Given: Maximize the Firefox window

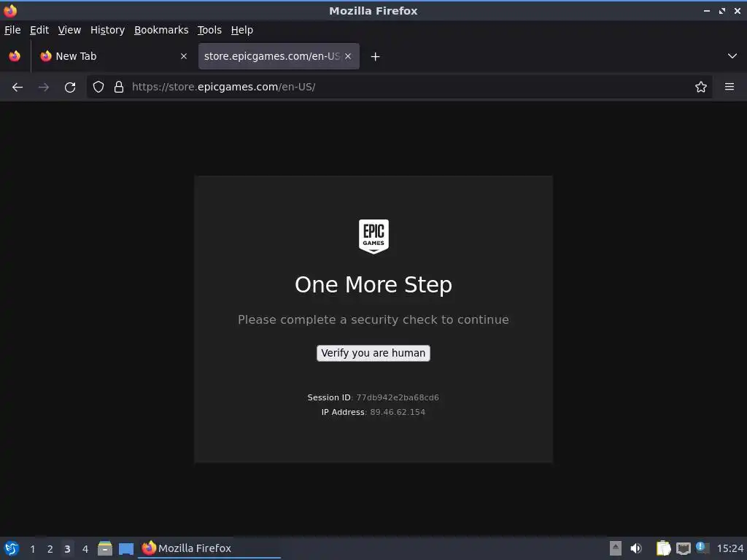Looking at the screenshot, I should tap(722, 11).
